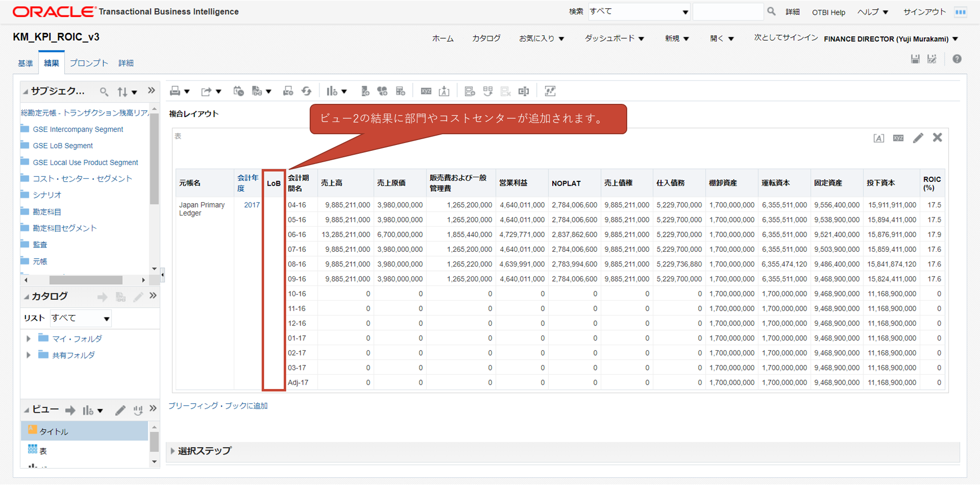Remove the table view with X icon
Viewport: 980px width, 486px height.
pos(937,138)
